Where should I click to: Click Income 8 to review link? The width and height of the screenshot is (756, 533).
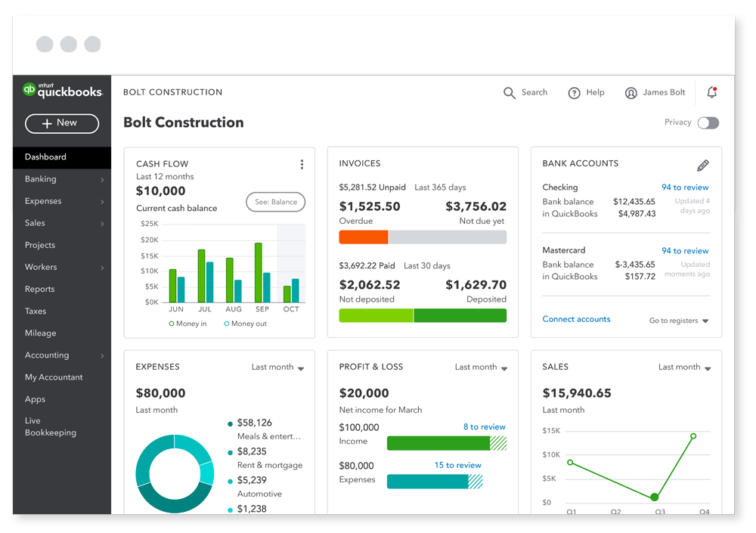(484, 427)
